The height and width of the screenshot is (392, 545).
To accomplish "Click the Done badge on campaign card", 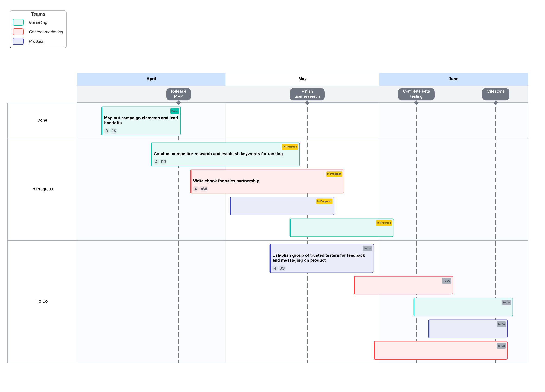I will (x=174, y=111).
